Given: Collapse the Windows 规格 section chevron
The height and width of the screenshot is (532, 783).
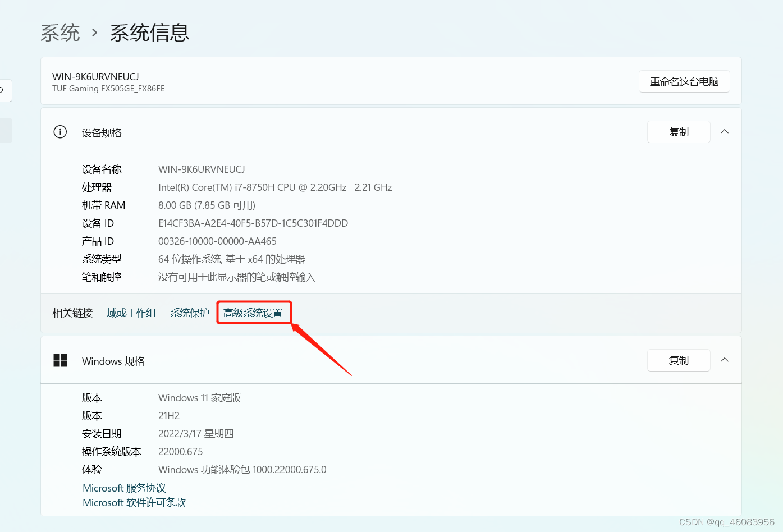Looking at the screenshot, I should click(725, 360).
